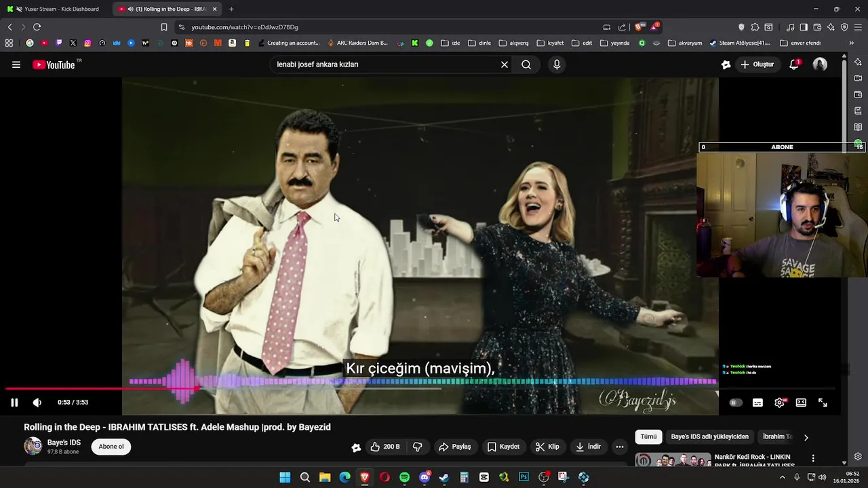Image resolution: width=868 pixels, height=488 pixels.
Task: Open the YouTube guide hamburger menu
Action: pyautogui.click(x=16, y=65)
